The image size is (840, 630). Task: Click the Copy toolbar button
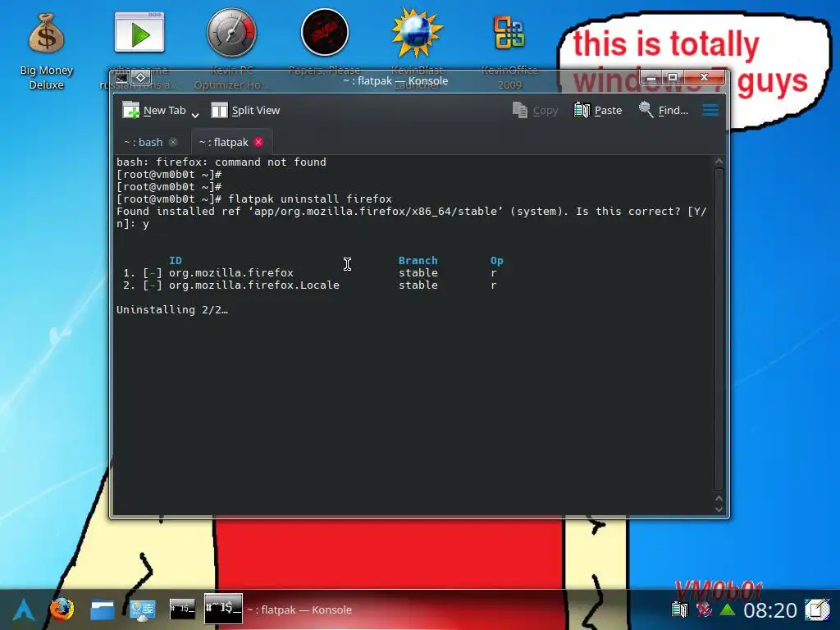pyautogui.click(x=535, y=111)
